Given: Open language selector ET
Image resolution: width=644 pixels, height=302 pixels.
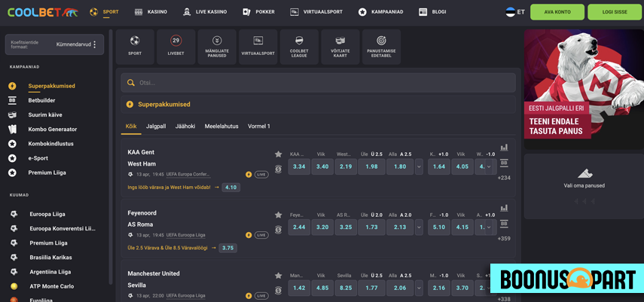Looking at the screenshot, I should click(x=515, y=12).
